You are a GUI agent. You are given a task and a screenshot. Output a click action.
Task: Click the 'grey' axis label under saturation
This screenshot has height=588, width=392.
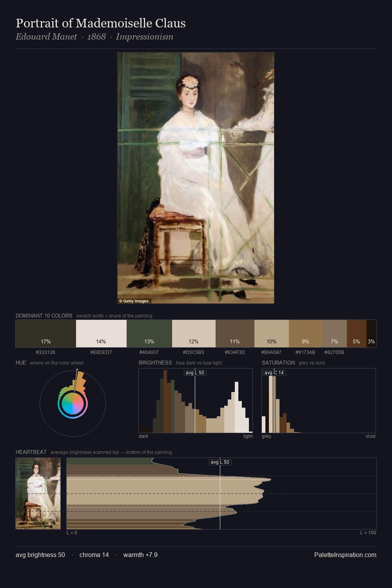(x=267, y=436)
